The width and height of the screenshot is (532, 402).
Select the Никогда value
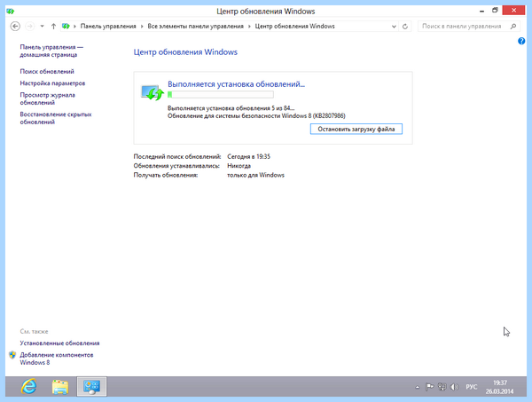[239, 166]
